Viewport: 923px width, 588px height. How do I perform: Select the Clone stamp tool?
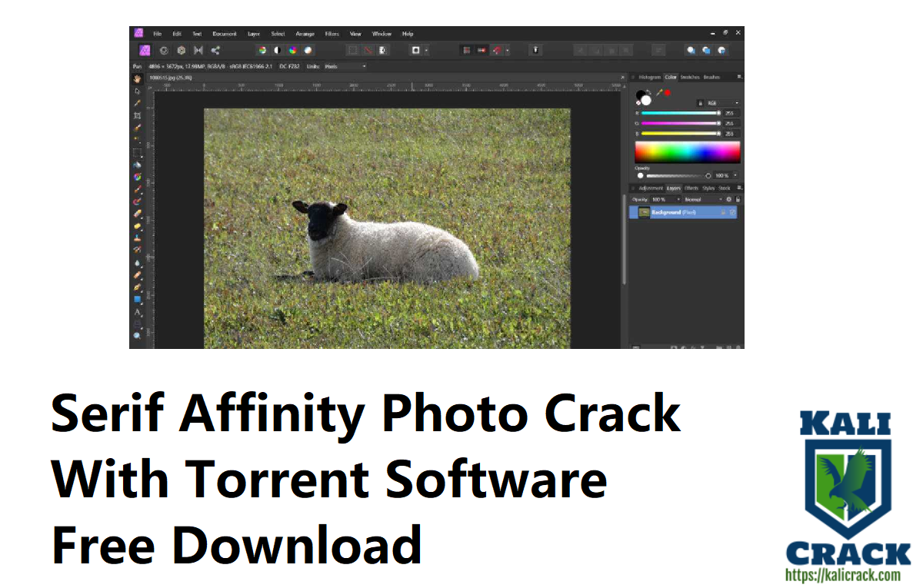[138, 238]
